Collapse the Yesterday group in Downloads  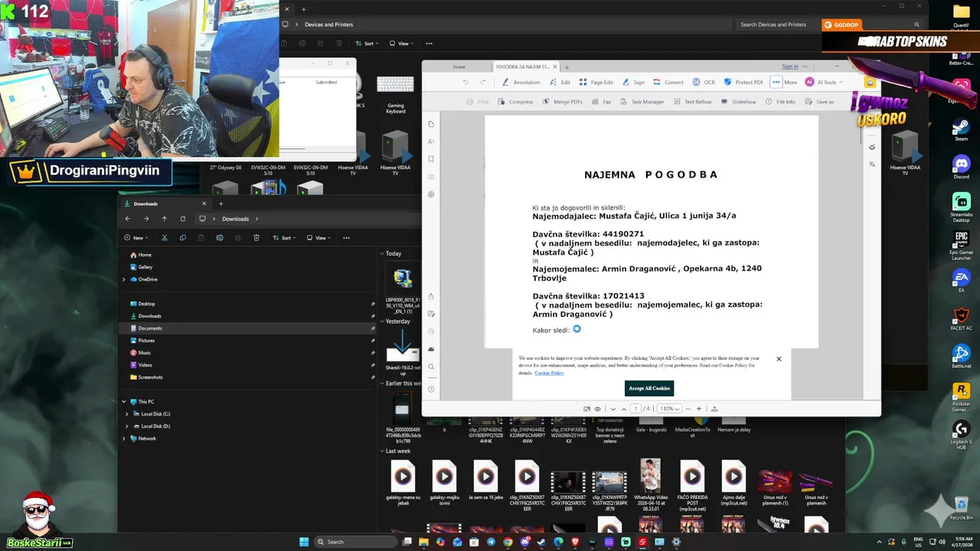tap(382, 321)
